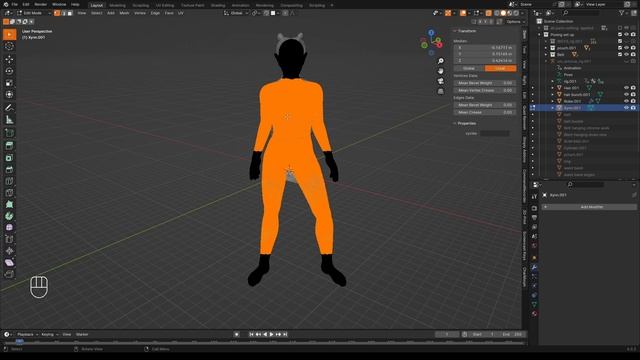The height and width of the screenshot is (360, 640).
Task: Select the Rotate tool in the left toolbar
Action: (x=9, y=71)
